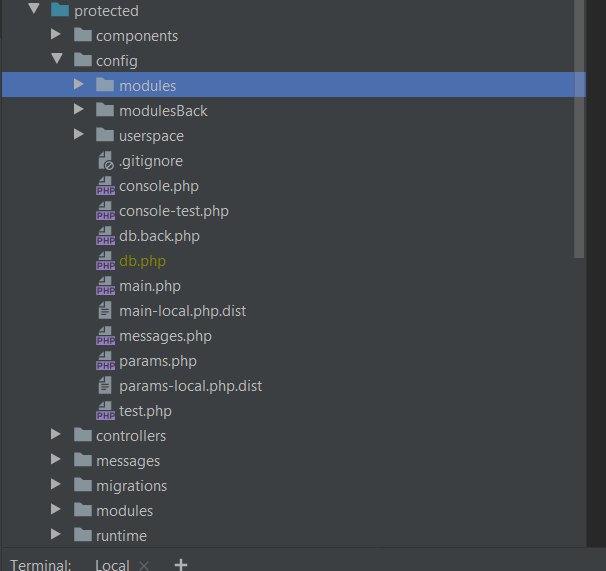Select the main.php file name

click(x=150, y=286)
